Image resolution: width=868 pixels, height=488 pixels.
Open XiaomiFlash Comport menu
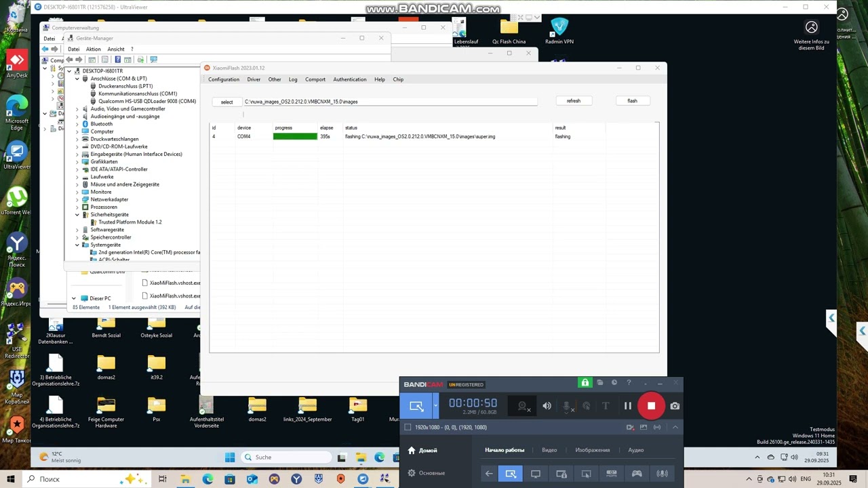(x=315, y=79)
